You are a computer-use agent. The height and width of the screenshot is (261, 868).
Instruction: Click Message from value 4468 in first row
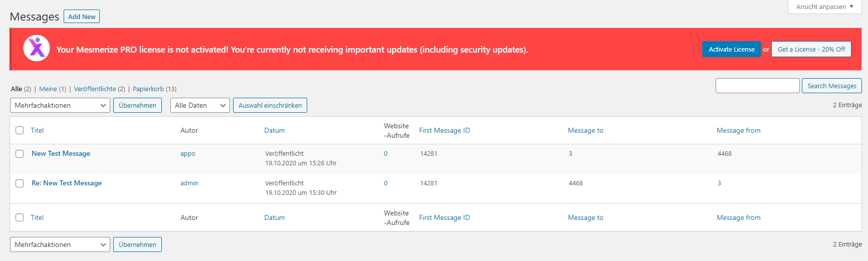(725, 153)
